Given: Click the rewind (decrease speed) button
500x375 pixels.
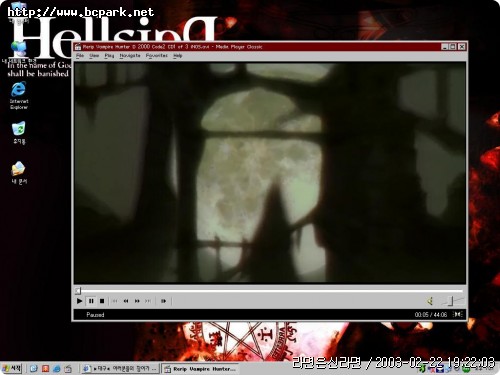Looking at the screenshot, I should pyautogui.click(x=126, y=301).
